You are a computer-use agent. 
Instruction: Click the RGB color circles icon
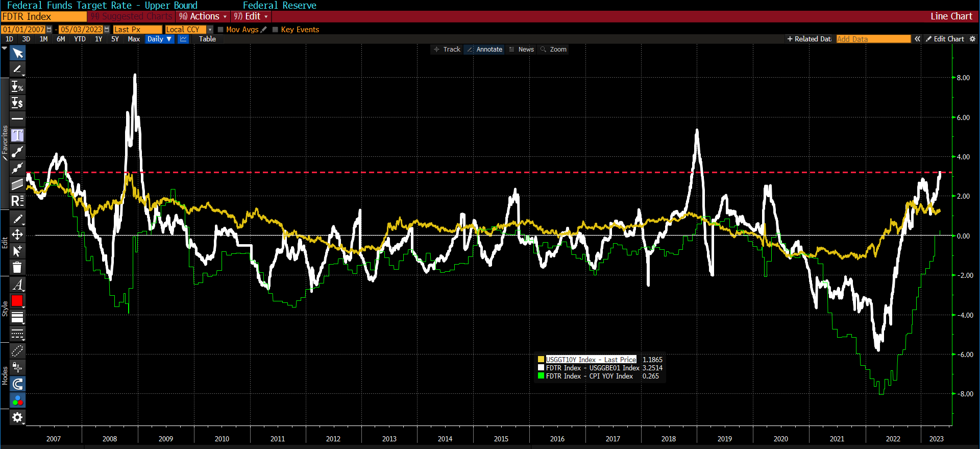point(17,400)
